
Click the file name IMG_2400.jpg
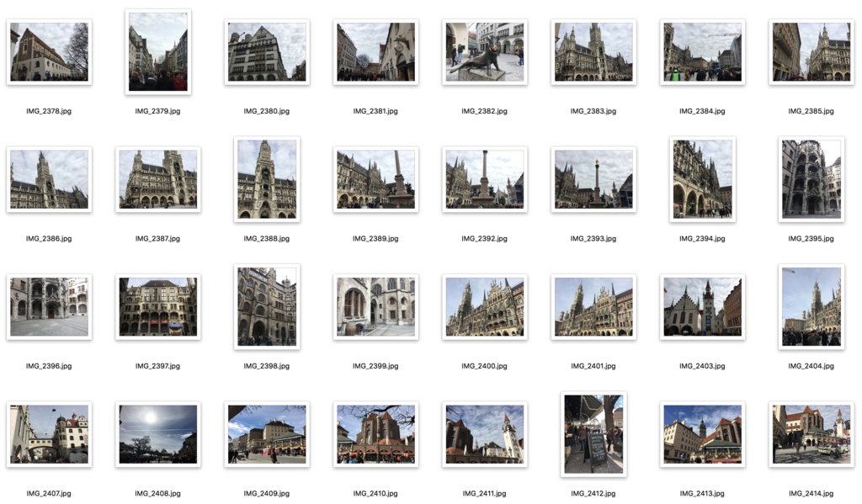(484, 366)
